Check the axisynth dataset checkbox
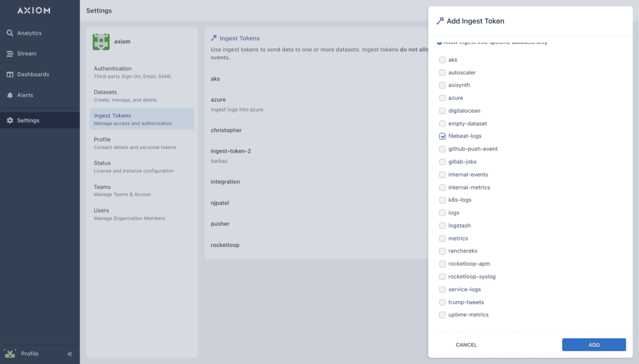The height and width of the screenshot is (364, 639). click(x=442, y=85)
